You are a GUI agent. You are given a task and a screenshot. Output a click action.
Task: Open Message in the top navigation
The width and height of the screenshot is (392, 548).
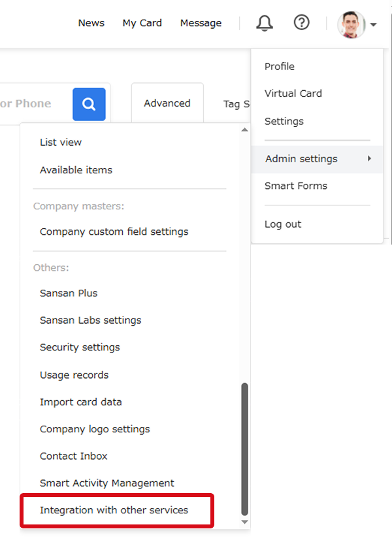point(201,23)
